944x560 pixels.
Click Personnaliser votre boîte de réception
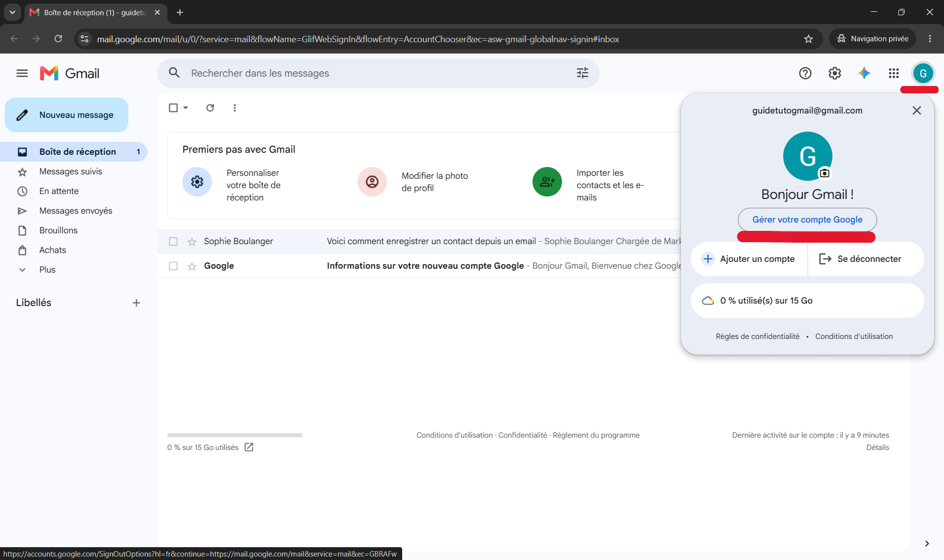253,185
